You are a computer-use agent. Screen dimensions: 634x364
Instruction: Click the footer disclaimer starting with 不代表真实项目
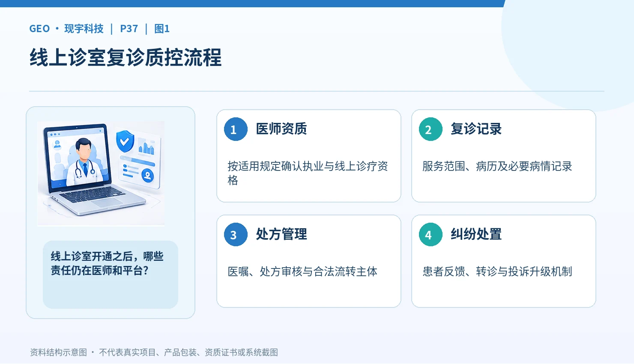pos(188,352)
